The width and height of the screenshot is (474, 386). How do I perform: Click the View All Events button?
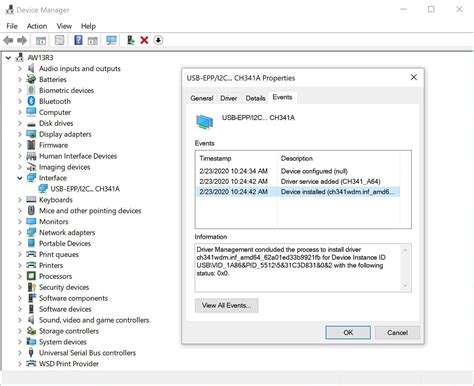click(226, 305)
